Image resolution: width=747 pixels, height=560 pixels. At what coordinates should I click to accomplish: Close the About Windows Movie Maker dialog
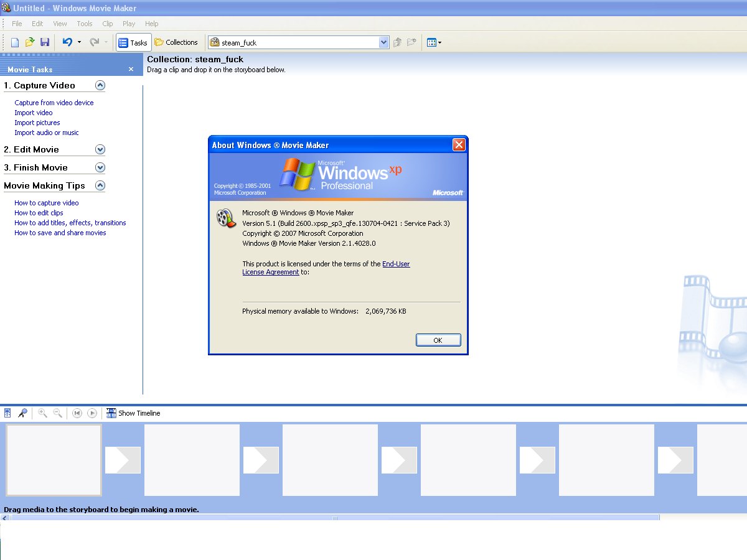[x=459, y=145]
